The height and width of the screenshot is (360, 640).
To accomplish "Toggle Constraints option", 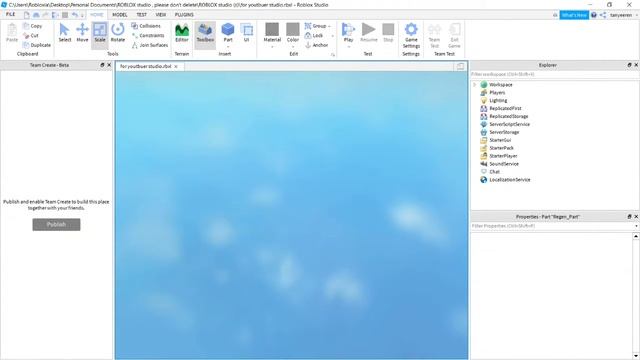I will point(148,36).
